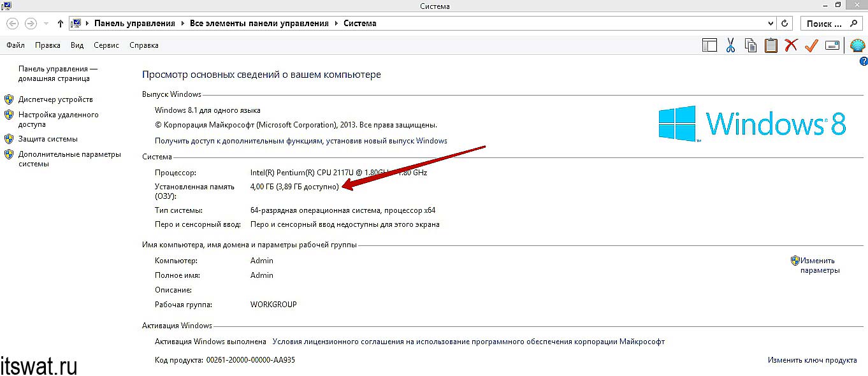
Task: Open Диспетчер устройств link
Action: click(x=55, y=99)
